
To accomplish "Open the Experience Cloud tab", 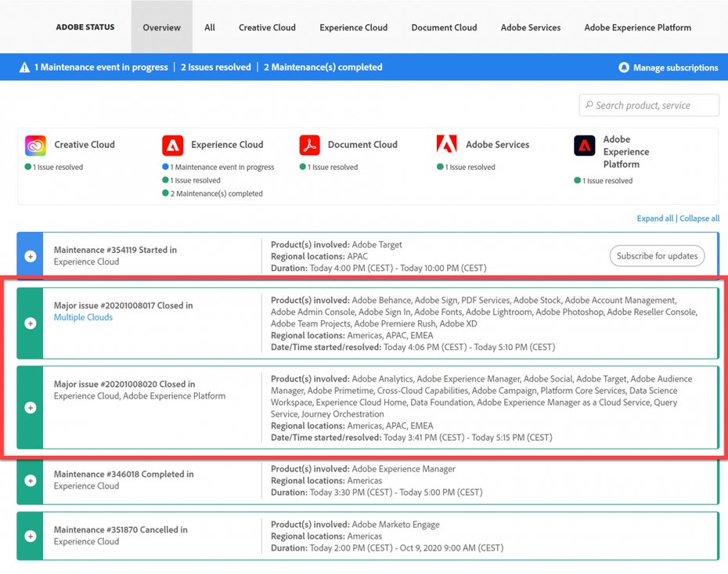I will point(353,27).
